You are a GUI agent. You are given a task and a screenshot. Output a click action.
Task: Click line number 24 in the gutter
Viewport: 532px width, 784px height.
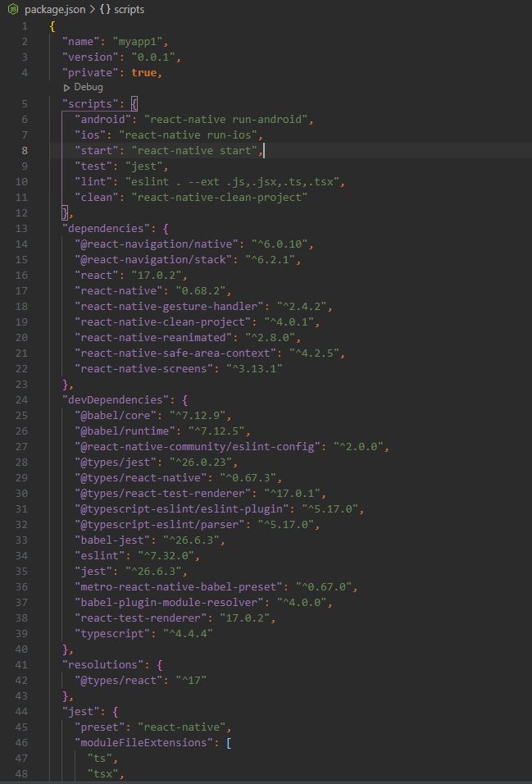(x=21, y=400)
